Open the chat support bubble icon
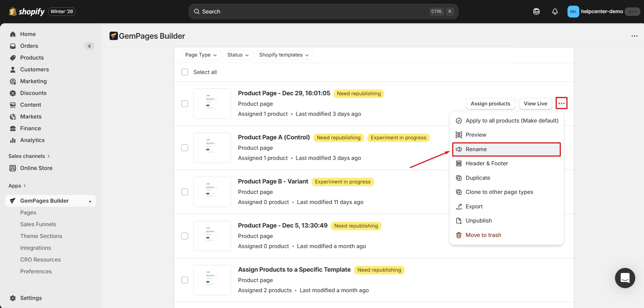644x308 pixels. (x=625, y=278)
